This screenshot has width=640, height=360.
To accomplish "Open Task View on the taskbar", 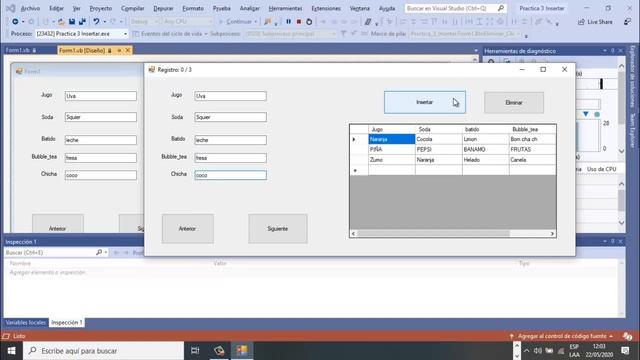I will 195,351.
